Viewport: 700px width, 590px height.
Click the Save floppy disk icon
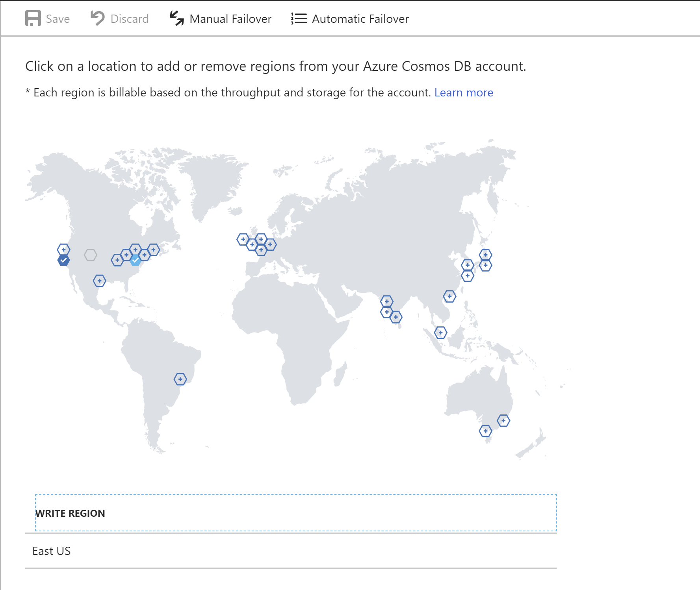[33, 18]
